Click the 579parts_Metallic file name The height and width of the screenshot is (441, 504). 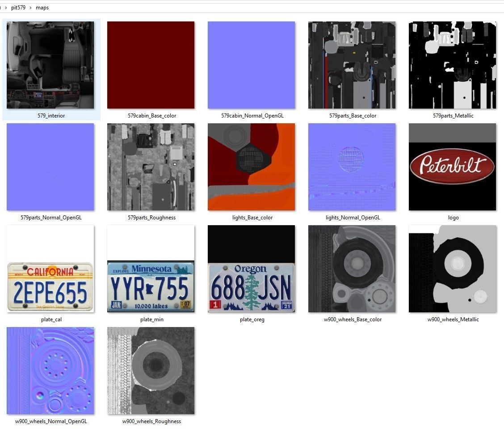(x=453, y=116)
